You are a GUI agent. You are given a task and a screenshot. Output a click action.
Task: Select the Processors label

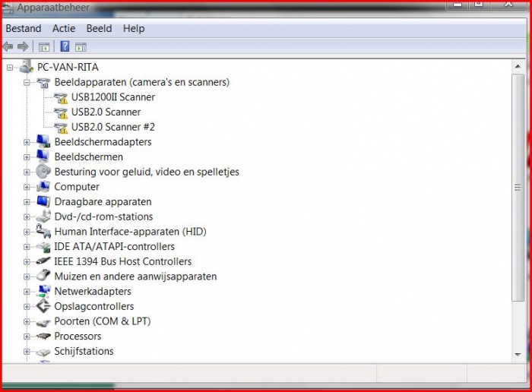(78, 336)
